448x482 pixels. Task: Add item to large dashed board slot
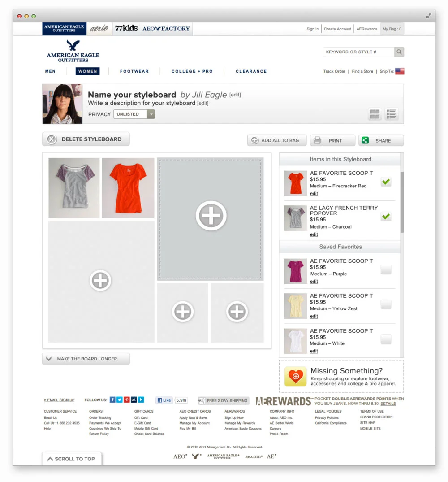(x=211, y=216)
